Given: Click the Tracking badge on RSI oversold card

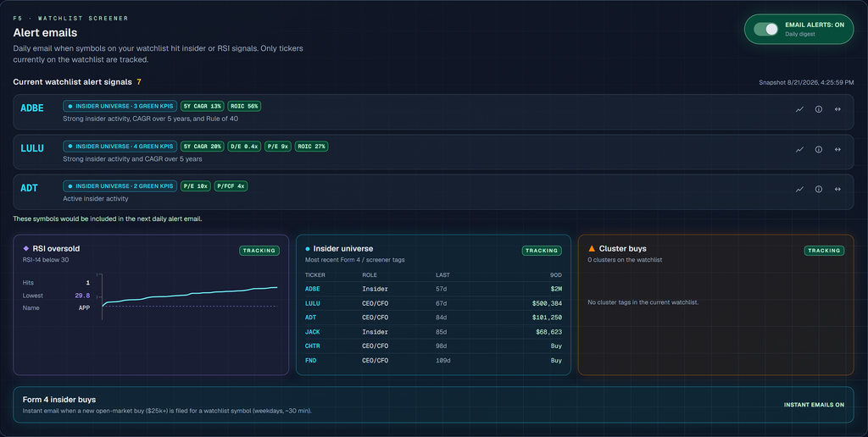Looking at the screenshot, I should 259,251.
